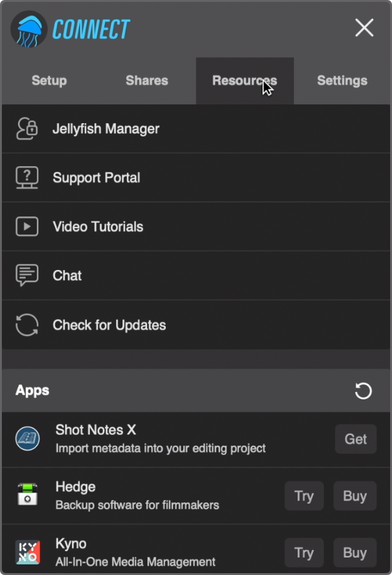Screen dimensions: 392x575
Task: Click the Hedge app icon
Action: [x=28, y=495]
